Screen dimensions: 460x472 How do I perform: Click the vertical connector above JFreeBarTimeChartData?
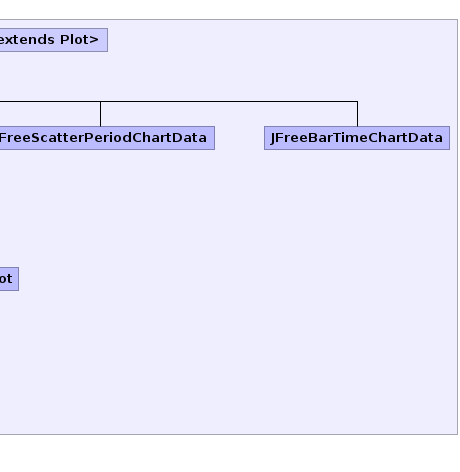pyautogui.click(x=357, y=114)
